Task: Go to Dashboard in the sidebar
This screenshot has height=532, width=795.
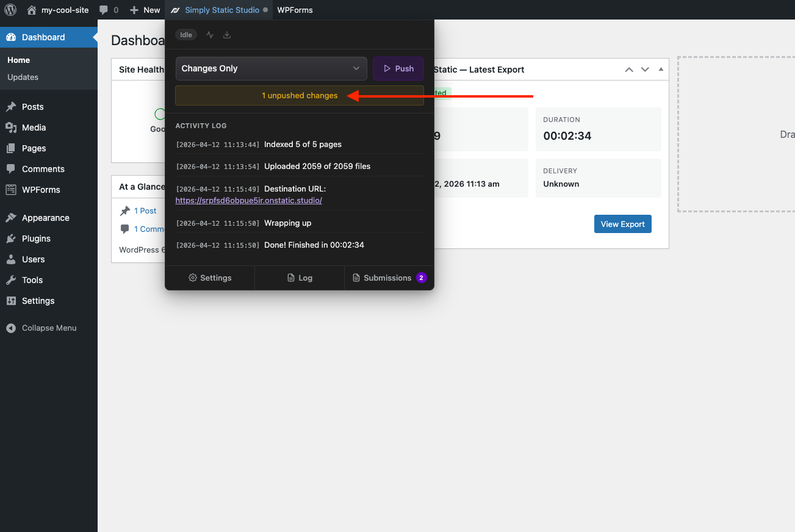Action: (x=49, y=37)
